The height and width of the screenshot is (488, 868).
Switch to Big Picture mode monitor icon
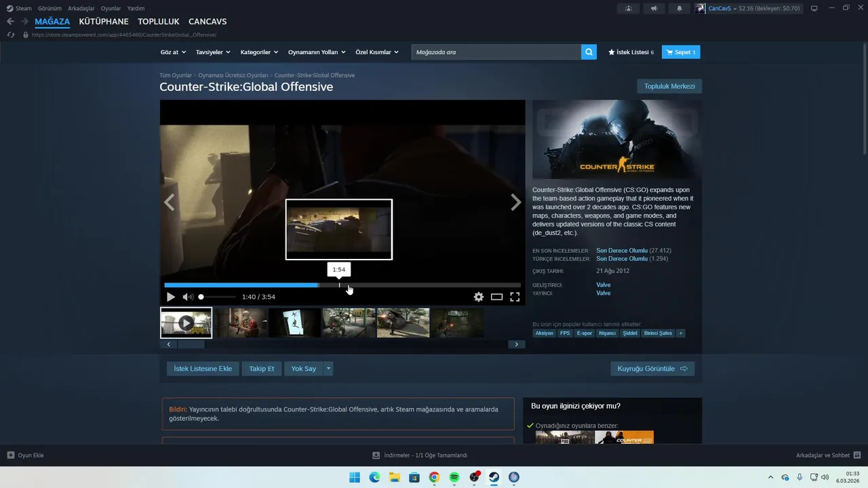pos(814,8)
